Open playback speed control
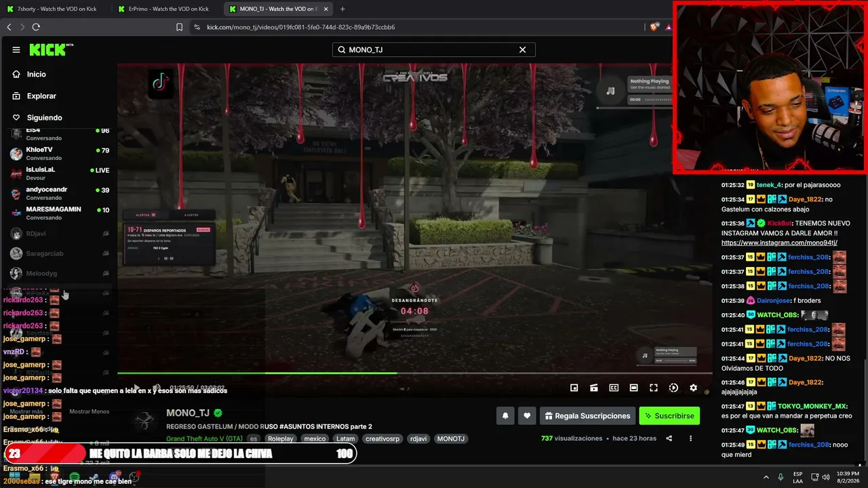The height and width of the screenshot is (488, 868). pyautogui.click(x=673, y=388)
